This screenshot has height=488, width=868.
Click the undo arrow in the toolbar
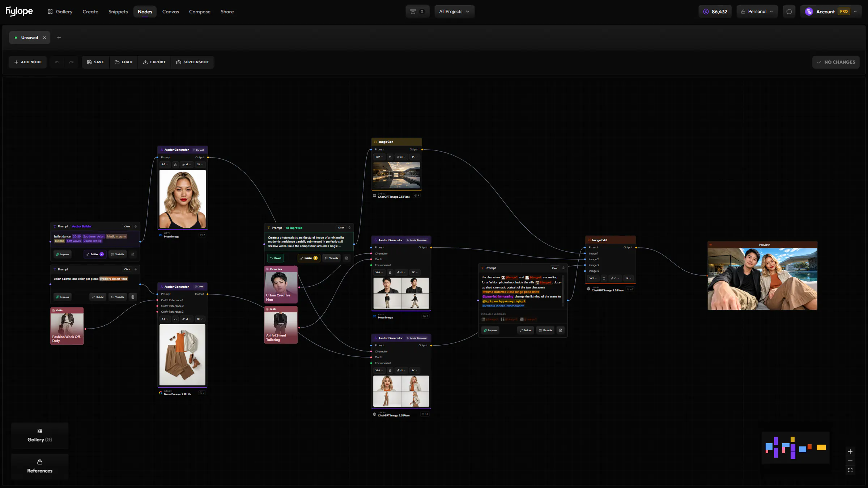(x=57, y=62)
